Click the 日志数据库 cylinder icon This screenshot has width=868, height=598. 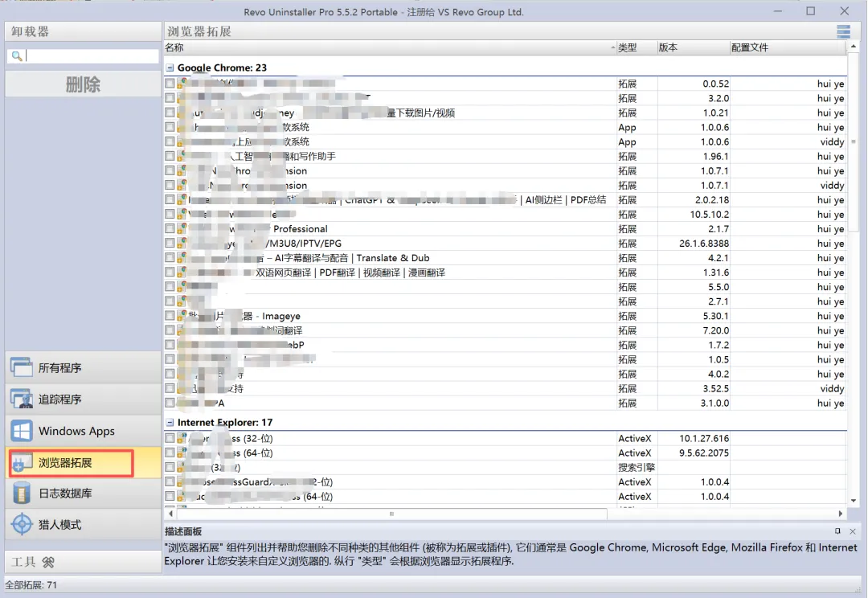pos(22,493)
